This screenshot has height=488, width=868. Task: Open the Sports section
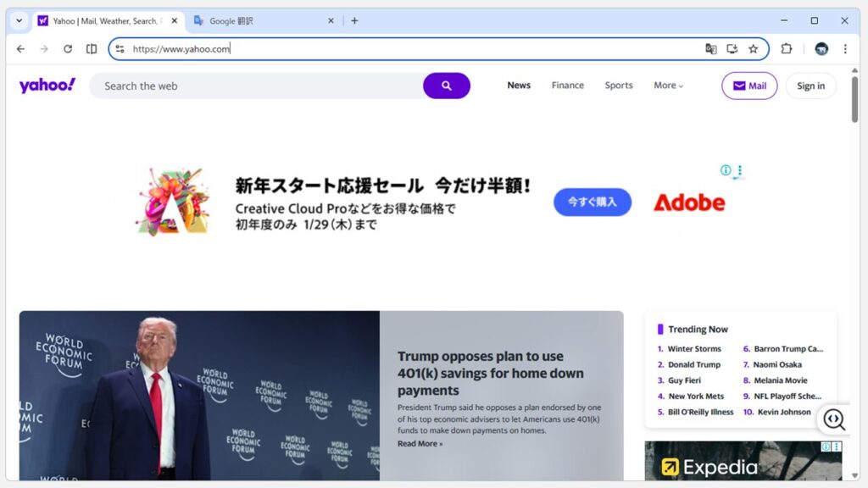pyautogui.click(x=618, y=86)
